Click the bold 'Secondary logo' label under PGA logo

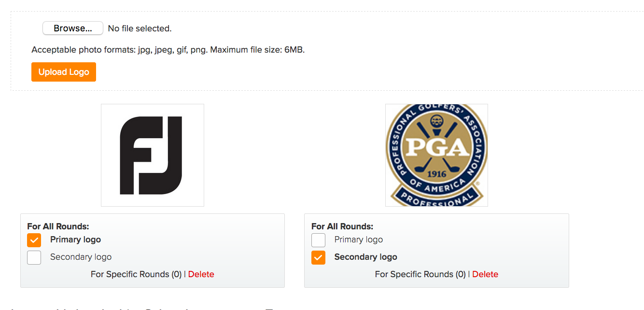366,257
